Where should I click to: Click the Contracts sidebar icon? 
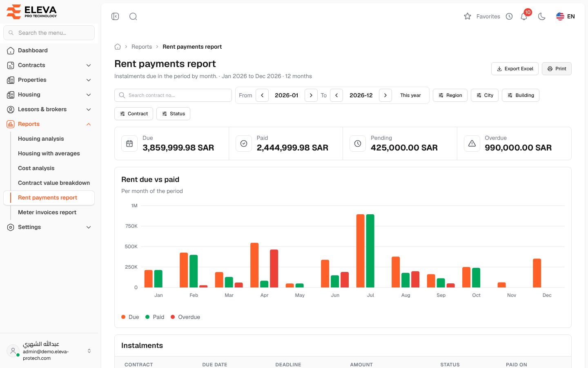coord(11,65)
